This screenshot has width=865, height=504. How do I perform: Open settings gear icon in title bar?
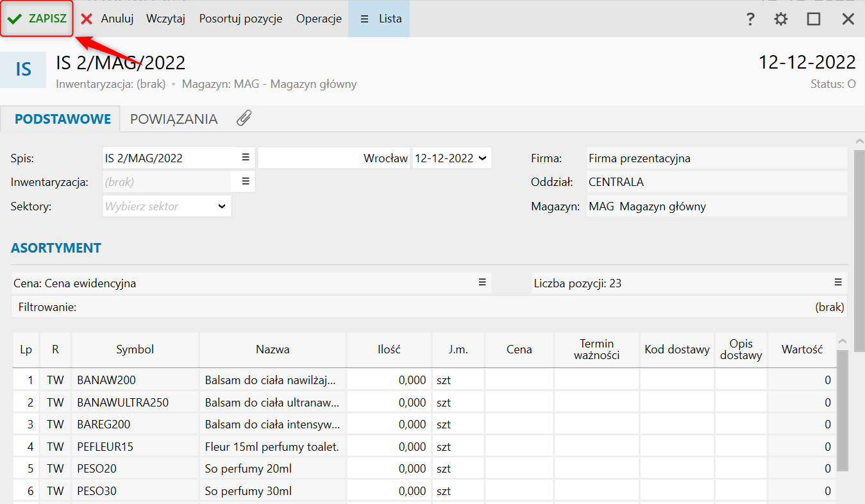point(780,19)
